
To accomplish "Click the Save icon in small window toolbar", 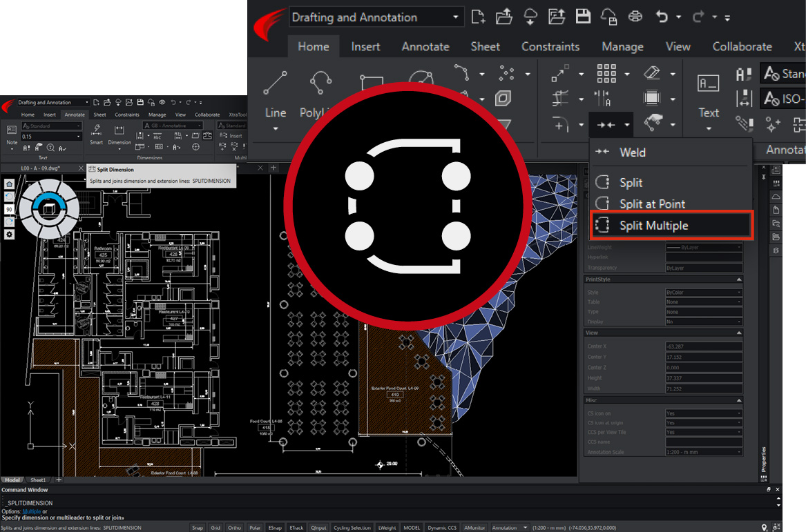I will pyautogui.click(x=140, y=102).
